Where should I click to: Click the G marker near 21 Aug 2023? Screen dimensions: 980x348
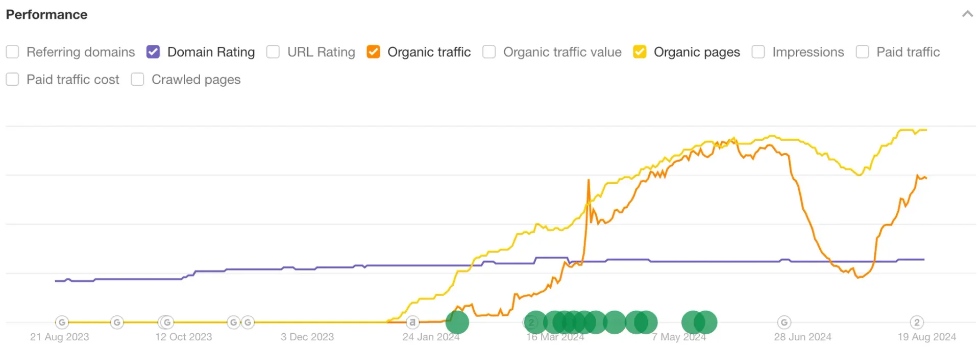[x=62, y=322]
